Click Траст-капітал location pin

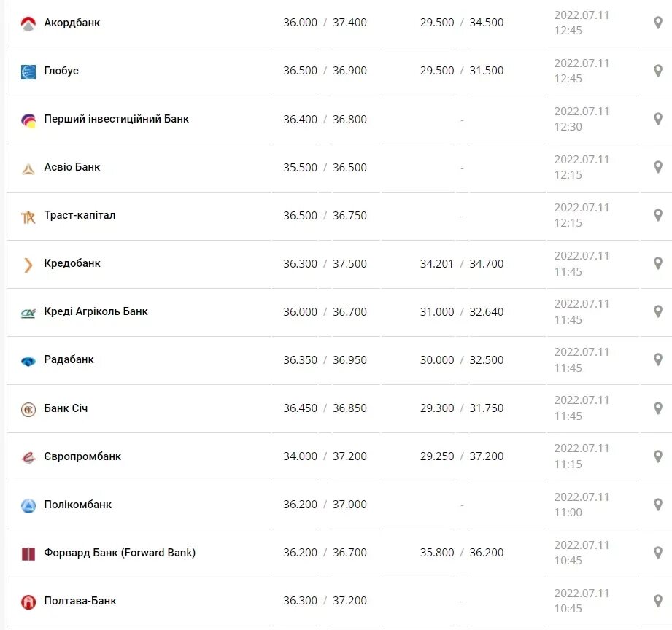658,215
